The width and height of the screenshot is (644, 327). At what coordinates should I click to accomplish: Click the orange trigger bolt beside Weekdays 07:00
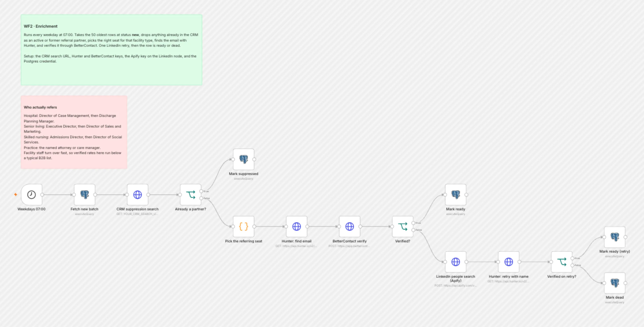tap(16, 195)
